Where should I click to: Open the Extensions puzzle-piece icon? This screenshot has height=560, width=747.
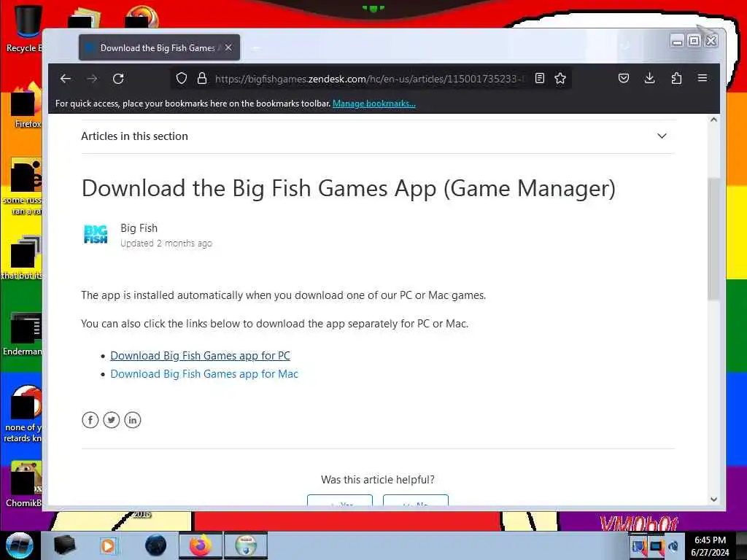676,78
